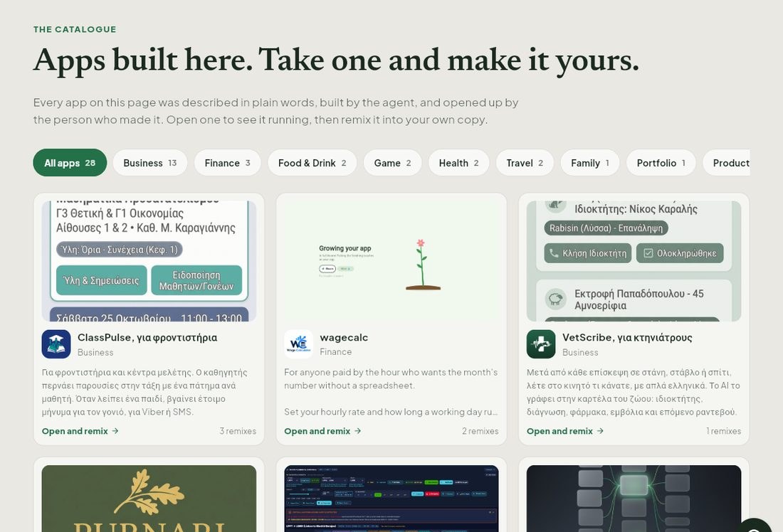Screen dimensions: 783x532
Task: Click the 2 remixes count on wagecalc
Action: [x=480, y=431]
